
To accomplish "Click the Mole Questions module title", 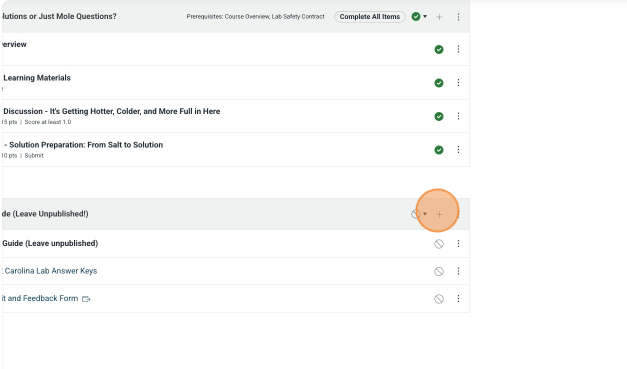I will [59, 16].
